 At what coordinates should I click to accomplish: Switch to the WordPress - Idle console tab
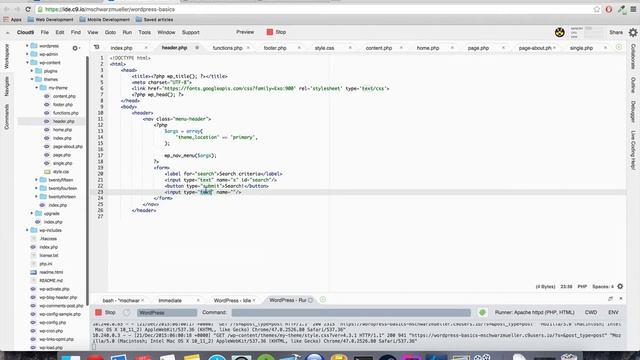click(232, 300)
